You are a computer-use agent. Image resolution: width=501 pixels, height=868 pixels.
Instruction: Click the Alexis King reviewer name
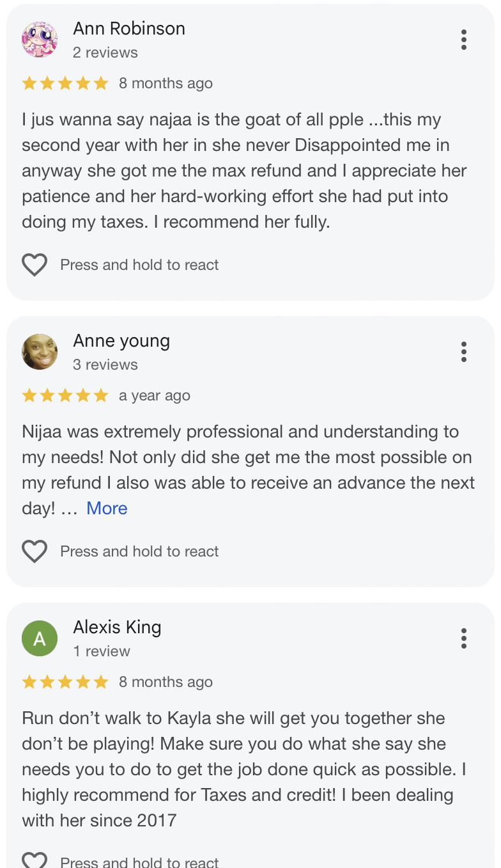click(117, 627)
